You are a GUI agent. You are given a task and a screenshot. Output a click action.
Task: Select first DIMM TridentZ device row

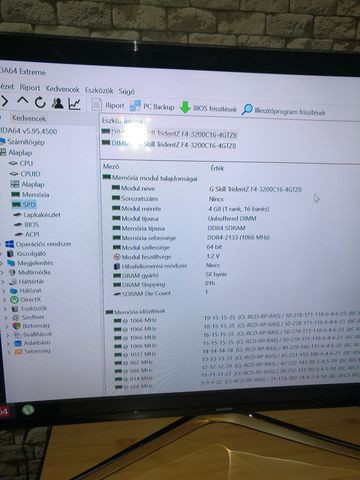click(169, 133)
